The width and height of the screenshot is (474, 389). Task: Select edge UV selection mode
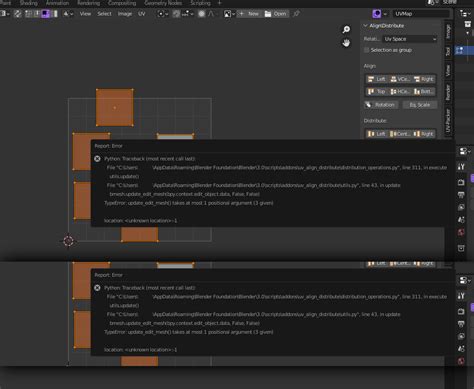pyautogui.click(x=37, y=14)
